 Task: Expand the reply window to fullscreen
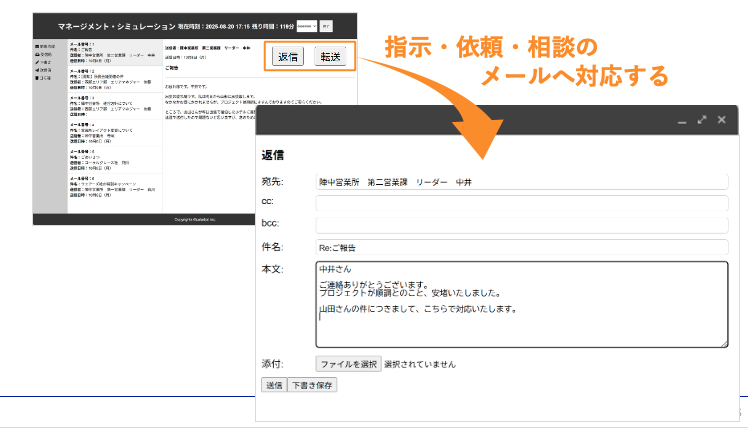[x=702, y=120]
